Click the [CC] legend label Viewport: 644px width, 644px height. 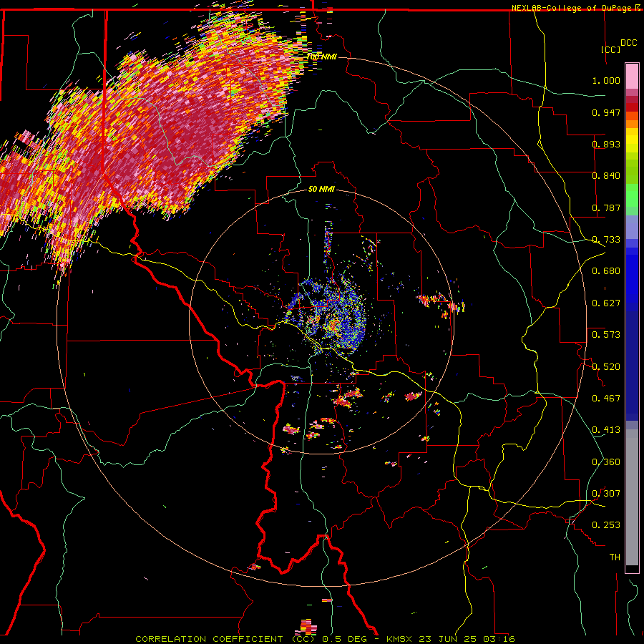610,49
